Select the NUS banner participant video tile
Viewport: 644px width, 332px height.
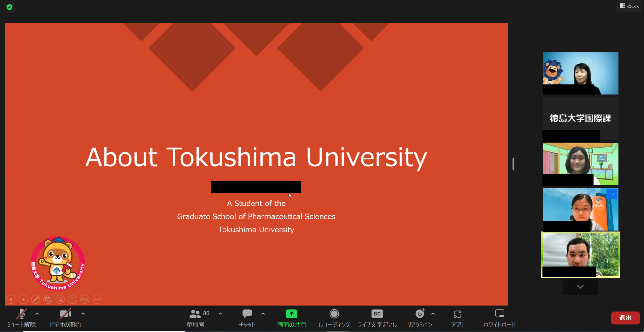(x=580, y=209)
